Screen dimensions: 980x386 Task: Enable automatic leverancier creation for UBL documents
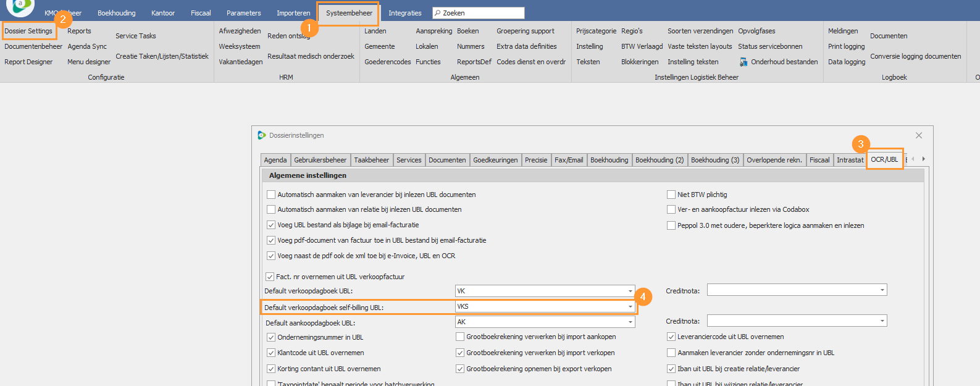click(x=271, y=195)
